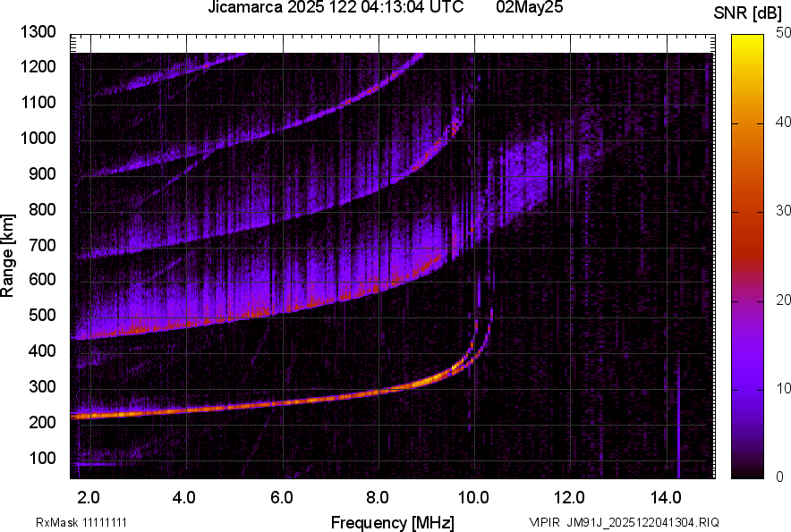Screen dimensions: 791x532
Task: Click the range tick label '1000'
Action: [x=38, y=139]
